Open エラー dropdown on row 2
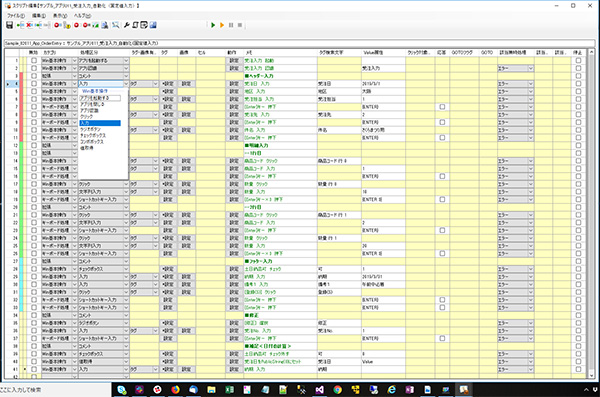Image resolution: width=600 pixels, height=397 pixels. point(530,68)
